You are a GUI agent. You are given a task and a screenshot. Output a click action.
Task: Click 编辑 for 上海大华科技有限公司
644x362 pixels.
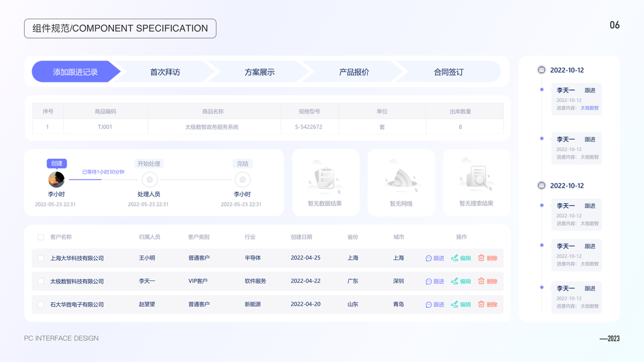[461, 258]
